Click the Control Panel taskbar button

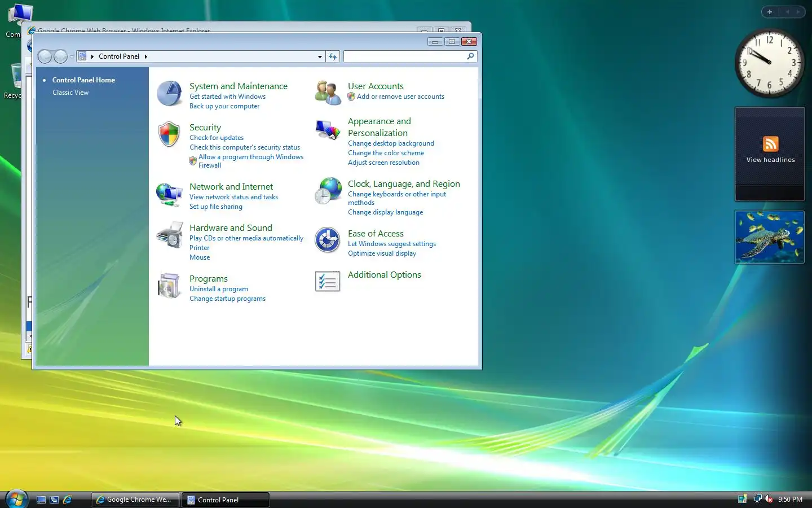coord(226,500)
